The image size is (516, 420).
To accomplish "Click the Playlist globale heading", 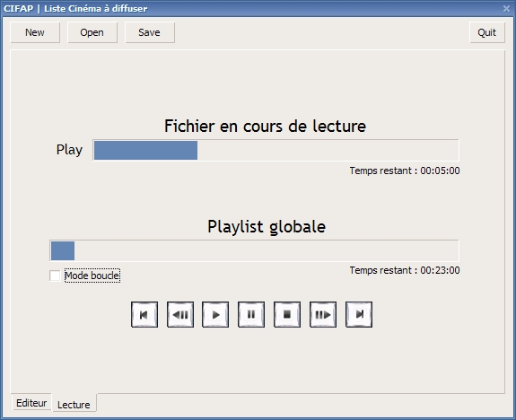I will [x=267, y=227].
